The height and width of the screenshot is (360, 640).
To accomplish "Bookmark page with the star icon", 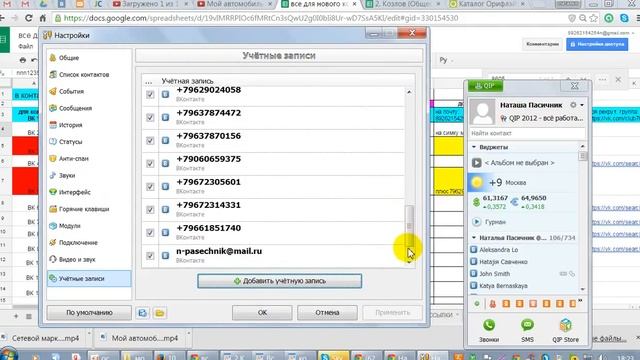I will click(593, 18).
